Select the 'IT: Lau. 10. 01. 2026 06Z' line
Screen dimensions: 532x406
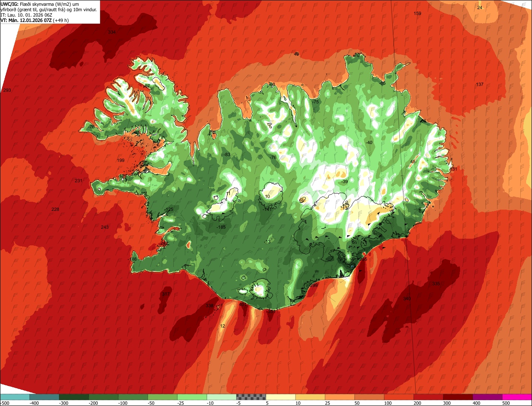(x=27, y=15)
